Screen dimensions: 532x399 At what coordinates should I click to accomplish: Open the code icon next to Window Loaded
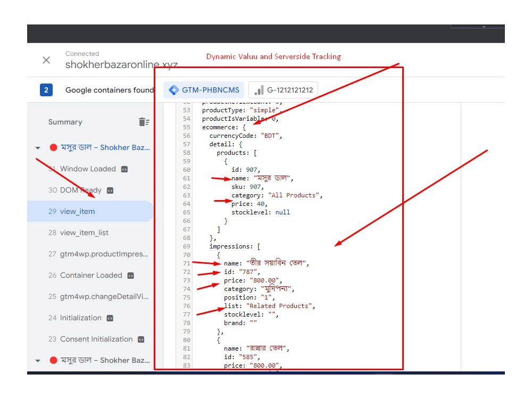[x=123, y=169]
